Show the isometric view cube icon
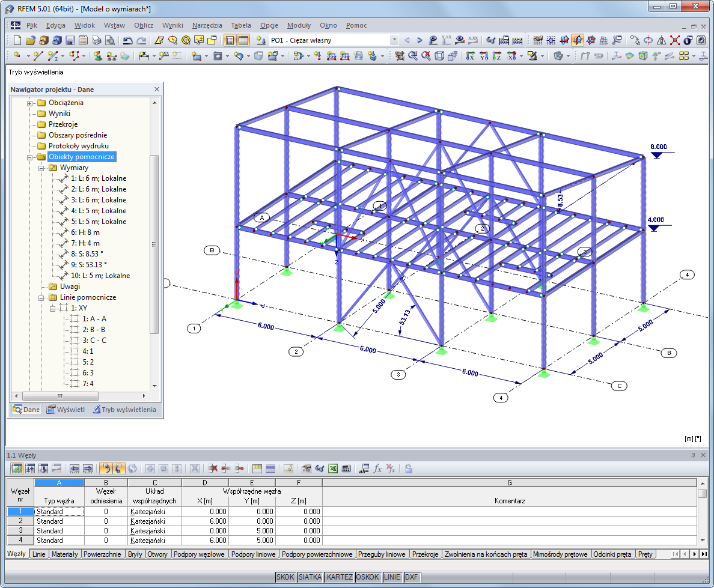 point(439,55)
